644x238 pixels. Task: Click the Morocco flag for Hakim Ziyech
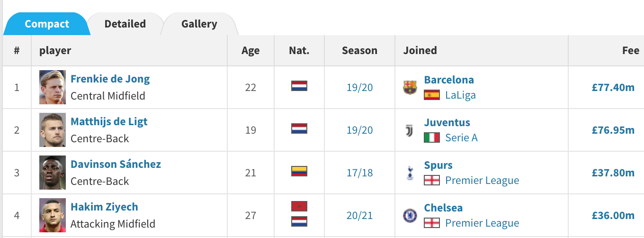(299, 206)
